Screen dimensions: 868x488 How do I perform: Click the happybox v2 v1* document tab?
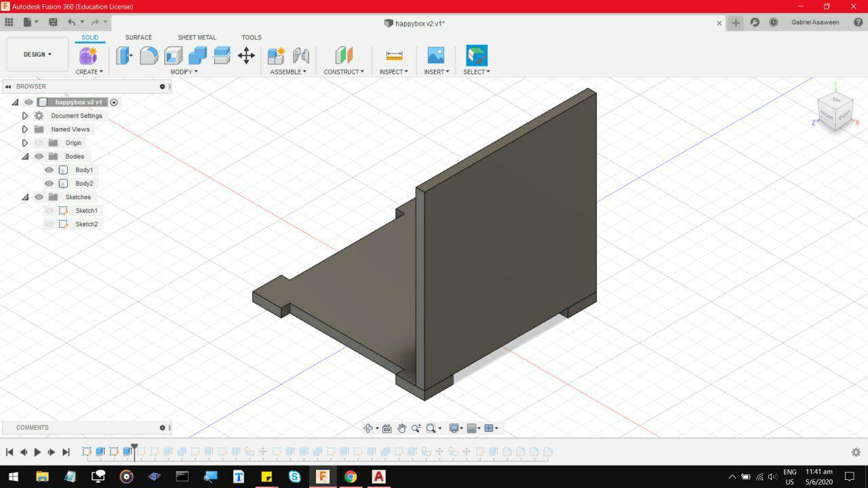(414, 23)
